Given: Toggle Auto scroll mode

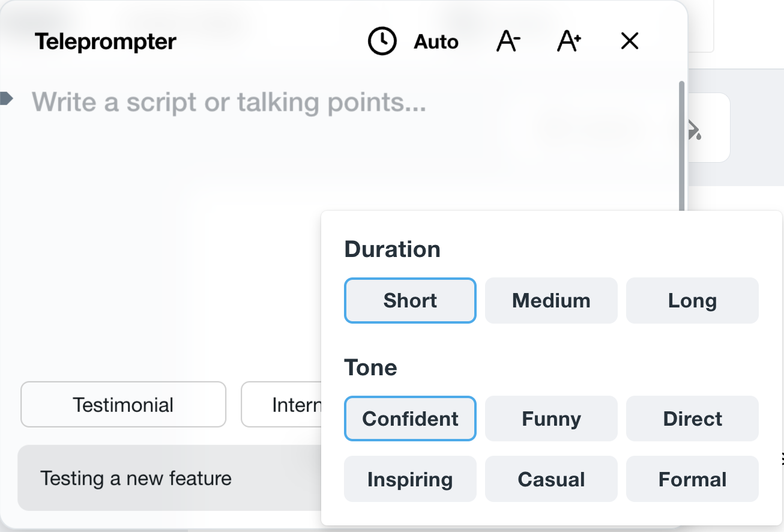Looking at the screenshot, I should (436, 42).
